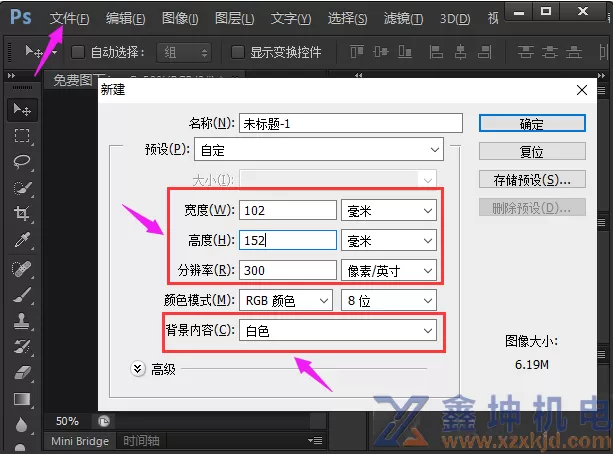Open the 图层(L) menu
This screenshot has width=613, height=454.
point(235,18)
